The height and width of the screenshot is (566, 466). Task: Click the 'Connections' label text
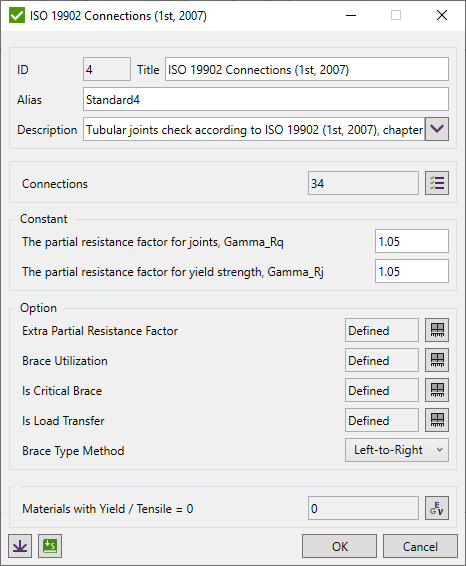point(55,184)
